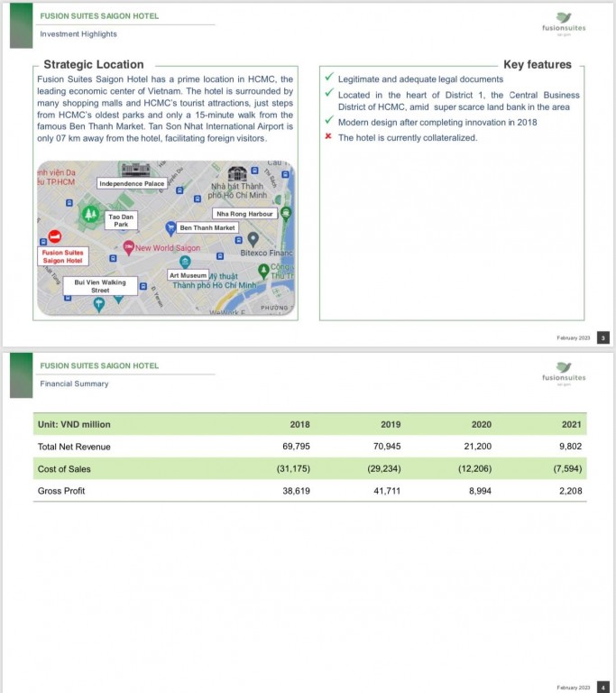Click the green tree icon for Tao Dan Park

coord(90,215)
